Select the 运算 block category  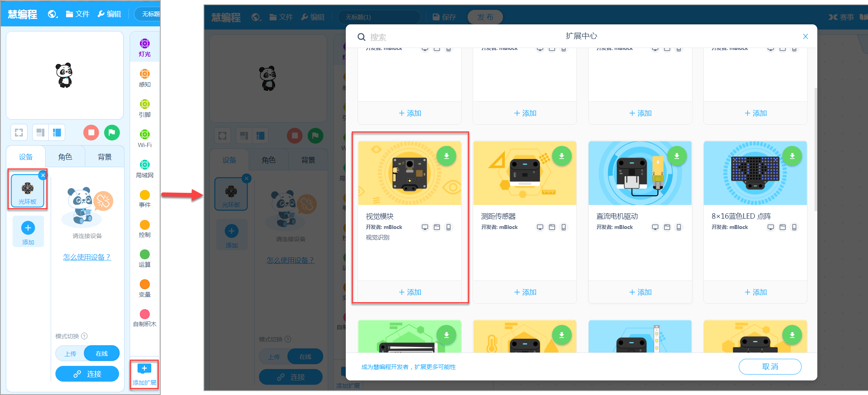pos(145,258)
